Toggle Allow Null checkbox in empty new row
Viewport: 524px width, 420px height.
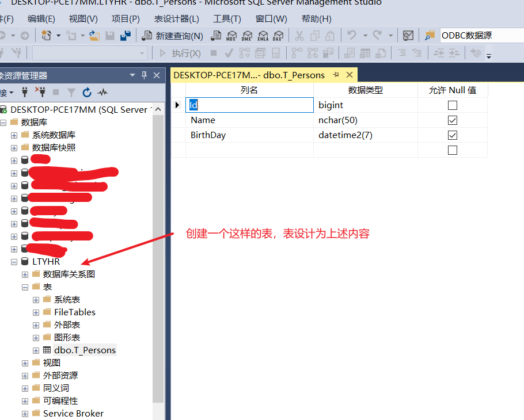452,150
